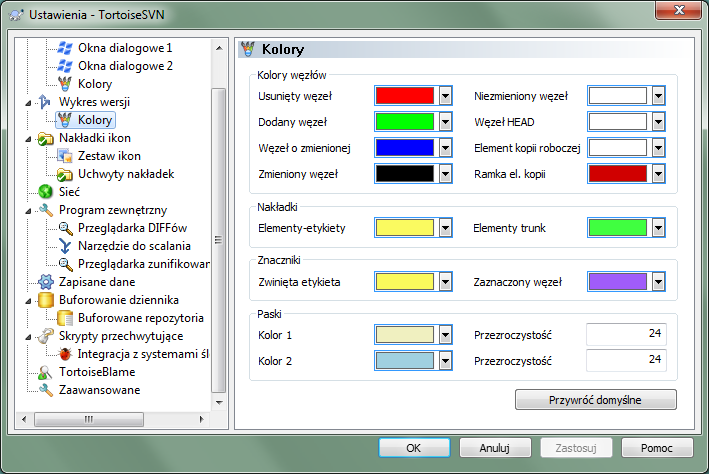Click the tree's vertical scrollbar down arrow
The width and height of the screenshot is (709, 474).
pyautogui.click(x=219, y=402)
